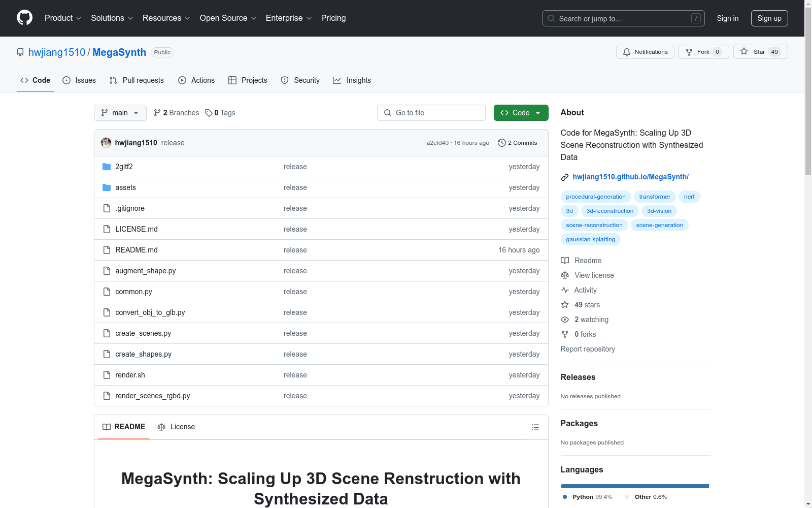Image resolution: width=812 pixels, height=508 pixels.
Task: Open the assets folder icon
Action: point(107,187)
